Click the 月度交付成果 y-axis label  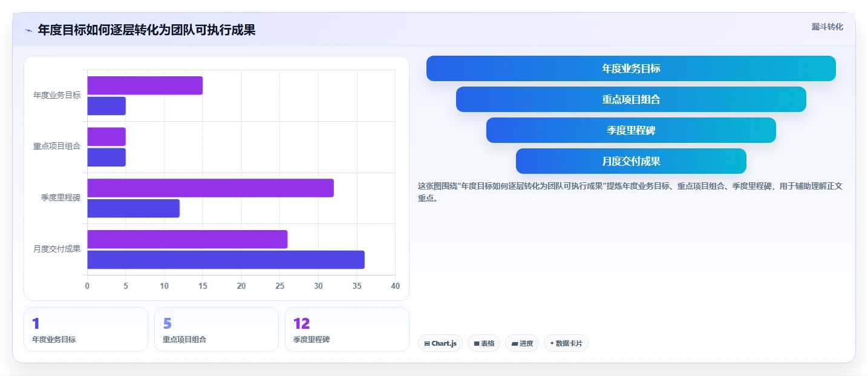tap(57, 249)
